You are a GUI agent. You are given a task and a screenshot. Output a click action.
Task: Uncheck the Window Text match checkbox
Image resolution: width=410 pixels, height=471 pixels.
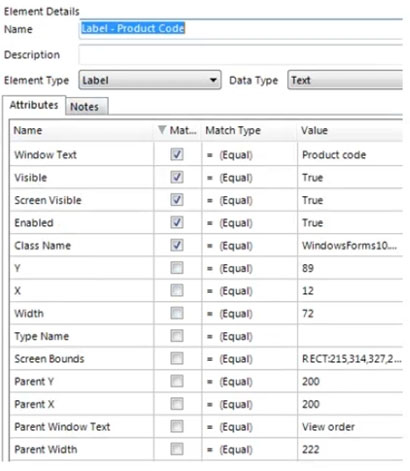click(177, 154)
